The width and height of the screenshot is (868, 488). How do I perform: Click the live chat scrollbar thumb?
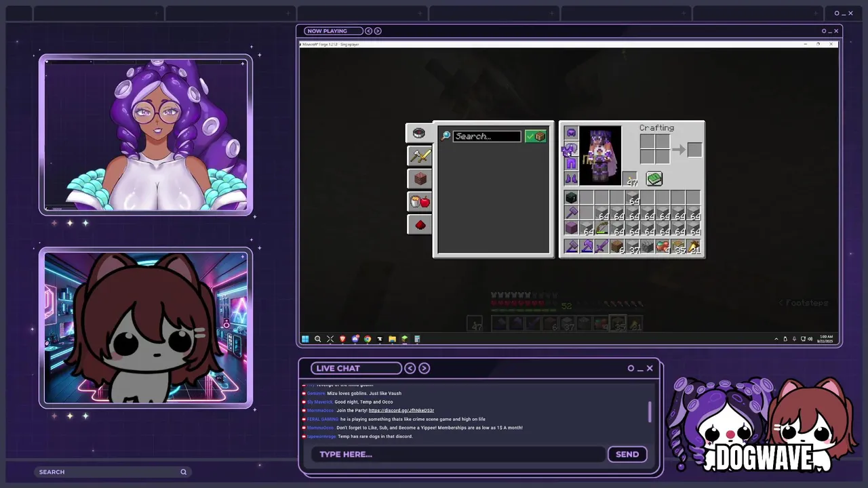coord(650,412)
